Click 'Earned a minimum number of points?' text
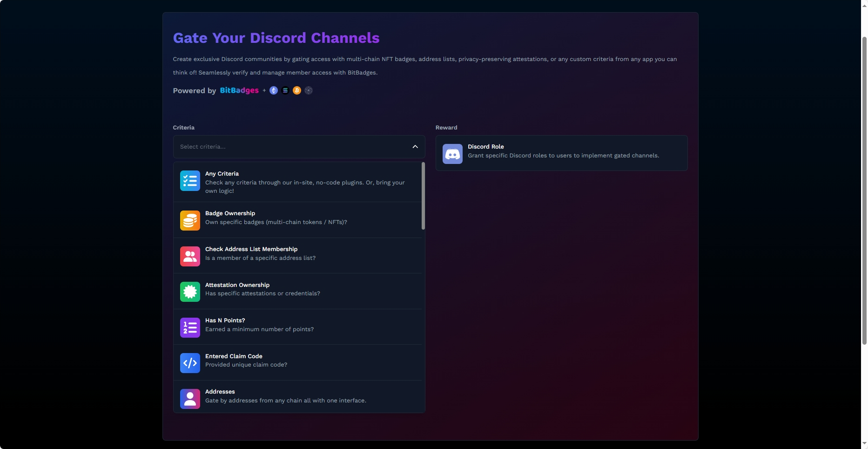This screenshot has height=449, width=868. point(259,329)
